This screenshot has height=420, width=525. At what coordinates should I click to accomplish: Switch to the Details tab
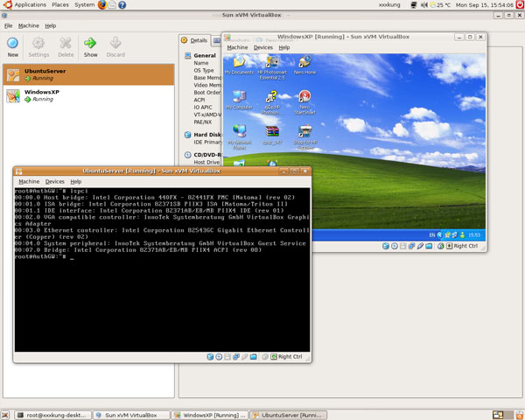194,40
